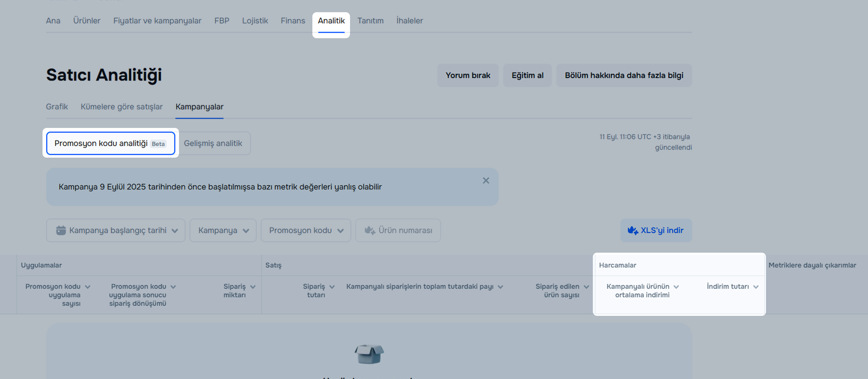Sort by Sipariş miktarı column arrow

point(253,287)
